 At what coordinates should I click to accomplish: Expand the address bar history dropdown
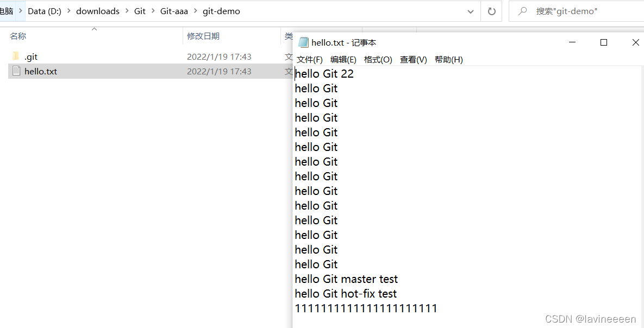coord(471,11)
